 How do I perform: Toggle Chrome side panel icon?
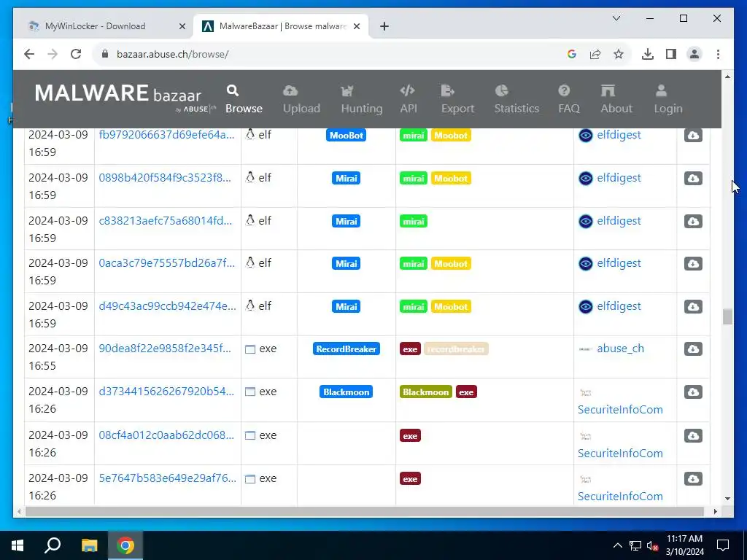[x=671, y=54]
